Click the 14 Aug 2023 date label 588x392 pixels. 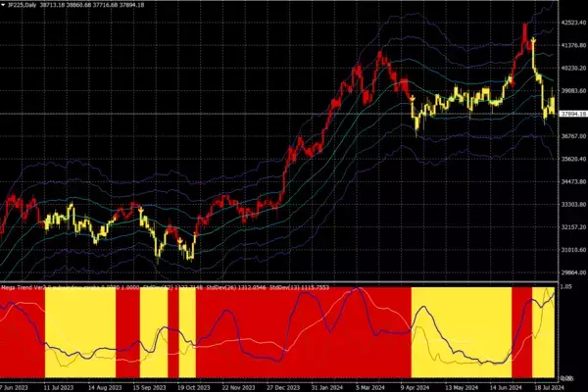[x=105, y=387]
